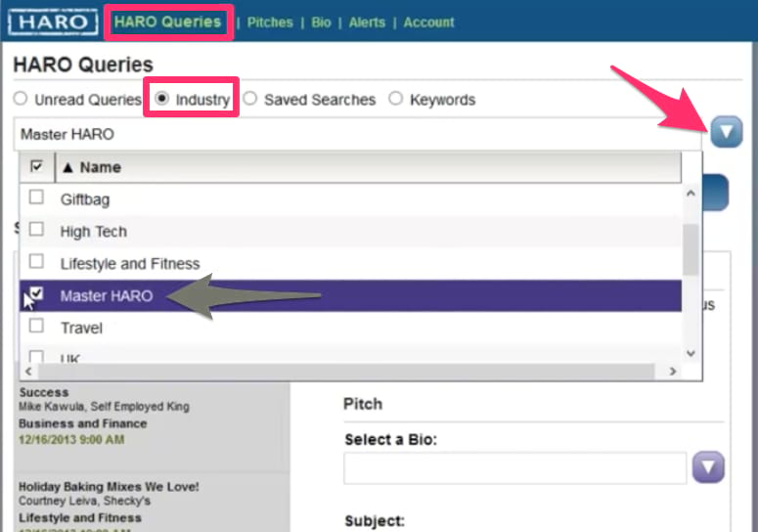
Task: Select the Unread Queries radio button
Action: (21, 99)
